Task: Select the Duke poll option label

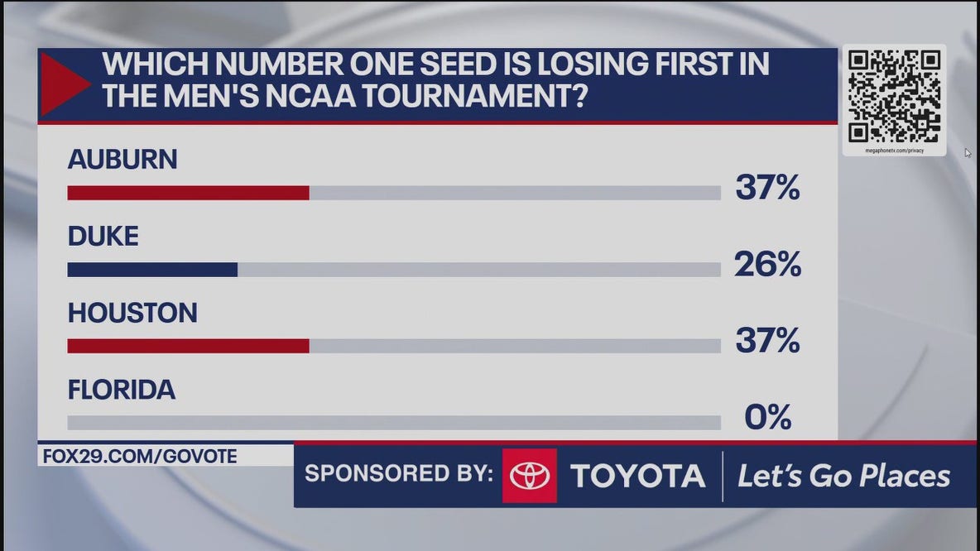Action: tap(103, 237)
